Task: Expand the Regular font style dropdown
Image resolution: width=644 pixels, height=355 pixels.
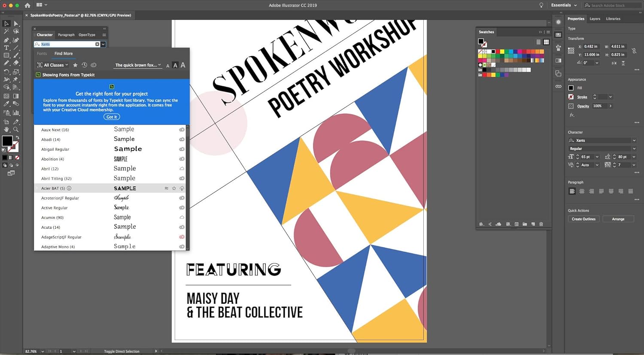Action: pyautogui.click(x=634, y=148)
